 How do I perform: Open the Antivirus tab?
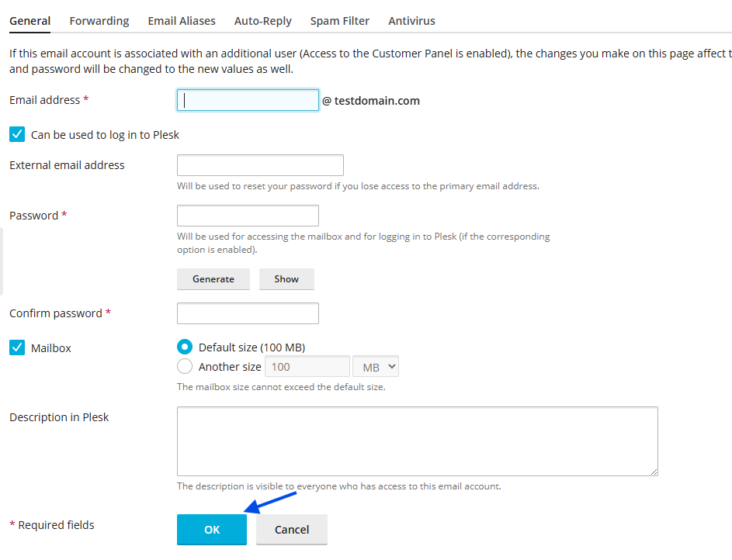(411, 21)
